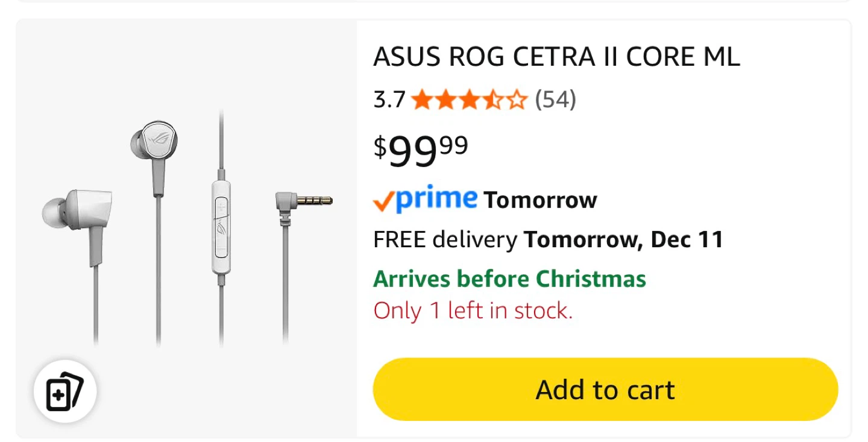The image size is (868, 442).
Task: Click the red Only 1 left in stock notice
Action: [x=473, y=311]
